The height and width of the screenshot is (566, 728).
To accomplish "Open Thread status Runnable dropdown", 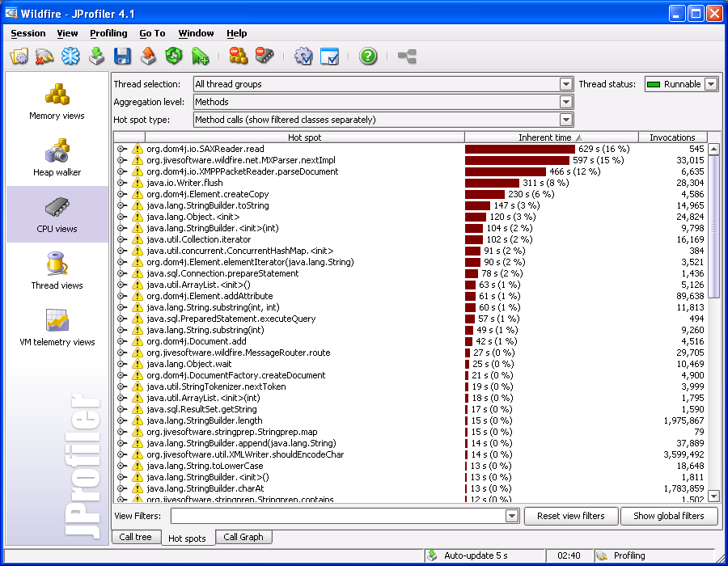I will (711, 84).
